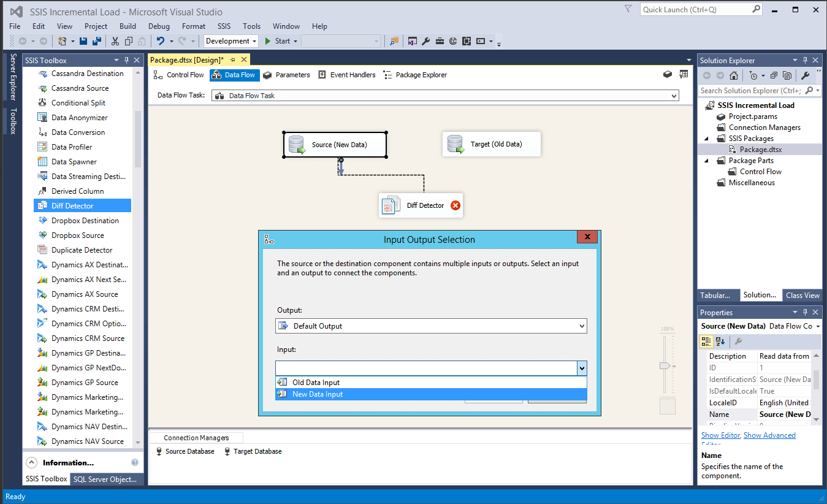Switch to SQL Server Object Explorer tab
This screenshot has height=504, width=827.
click(x=105, y=479)
